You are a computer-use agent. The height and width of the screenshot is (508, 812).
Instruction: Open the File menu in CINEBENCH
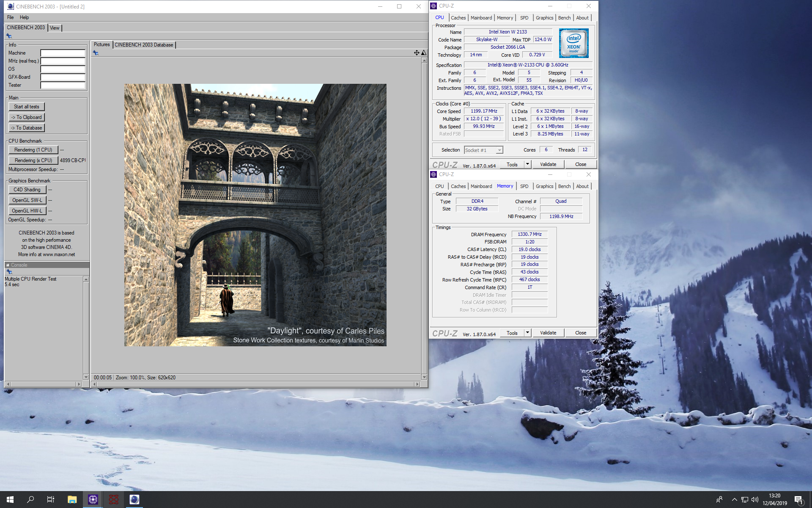coord(11,17)
